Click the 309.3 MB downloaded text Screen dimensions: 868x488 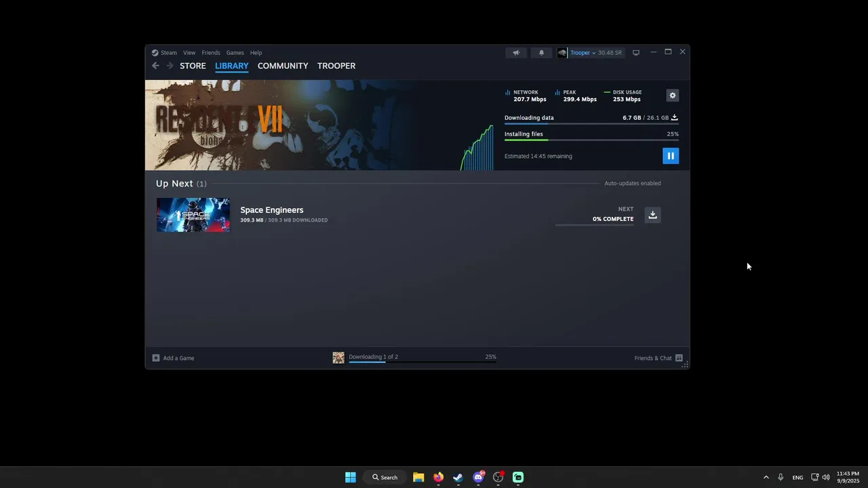tap(284, 220)
